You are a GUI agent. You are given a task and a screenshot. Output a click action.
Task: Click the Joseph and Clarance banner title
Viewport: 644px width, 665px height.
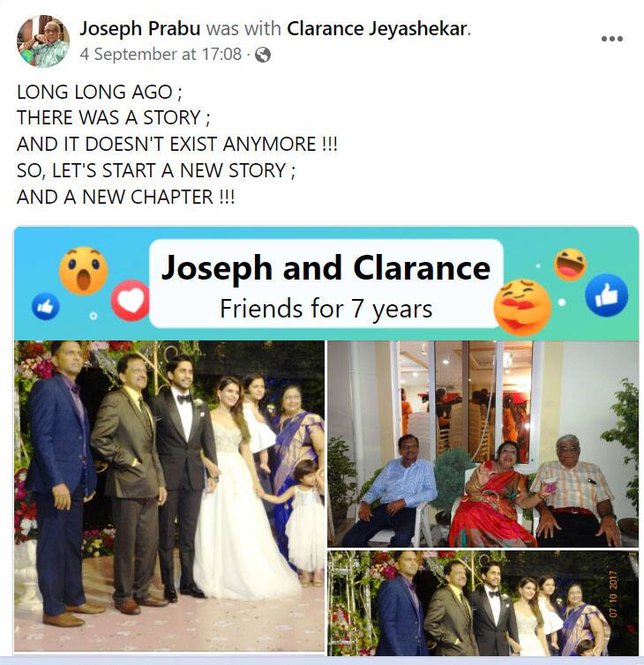click(326, 268)
